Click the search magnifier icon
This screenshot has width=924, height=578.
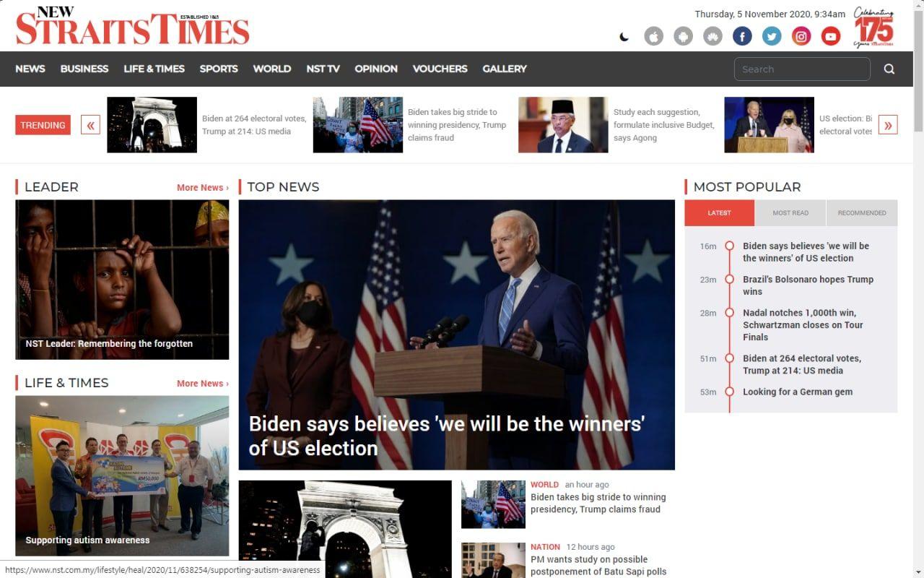click(889, 69)
